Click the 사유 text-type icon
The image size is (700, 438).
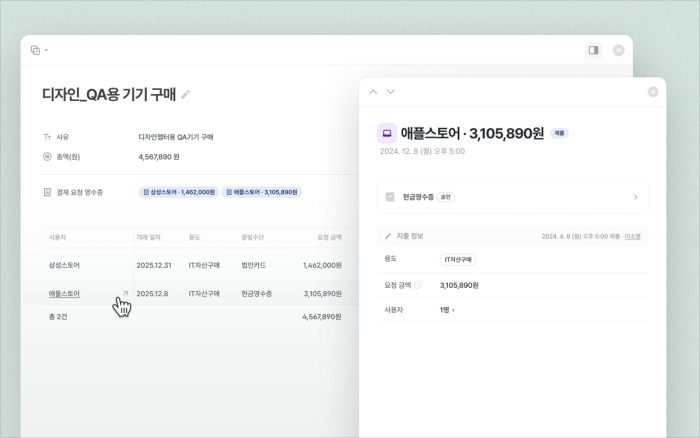[x=47, y=137]
